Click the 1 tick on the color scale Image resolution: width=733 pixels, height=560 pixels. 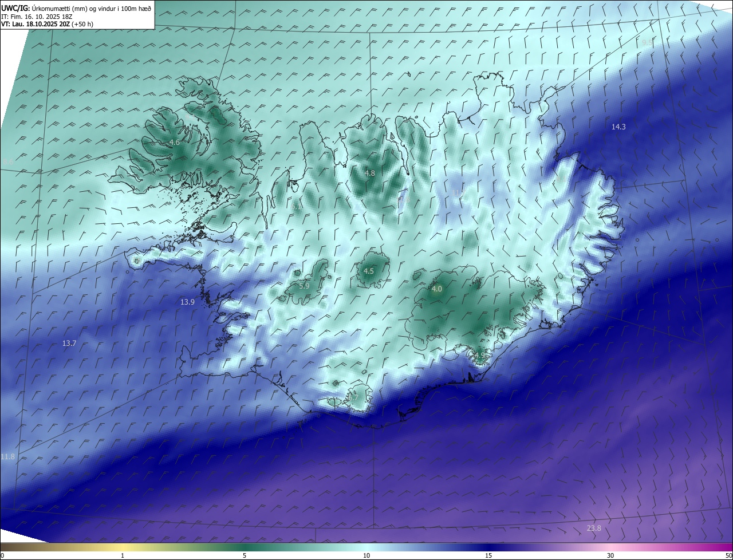[x=123, y=555]
